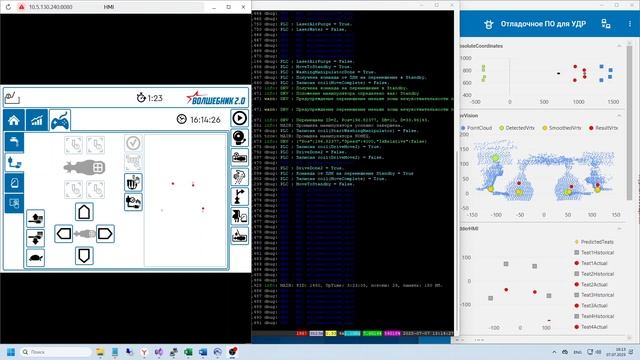Toggle the PredictedTeats legend entry

[594, 242]
